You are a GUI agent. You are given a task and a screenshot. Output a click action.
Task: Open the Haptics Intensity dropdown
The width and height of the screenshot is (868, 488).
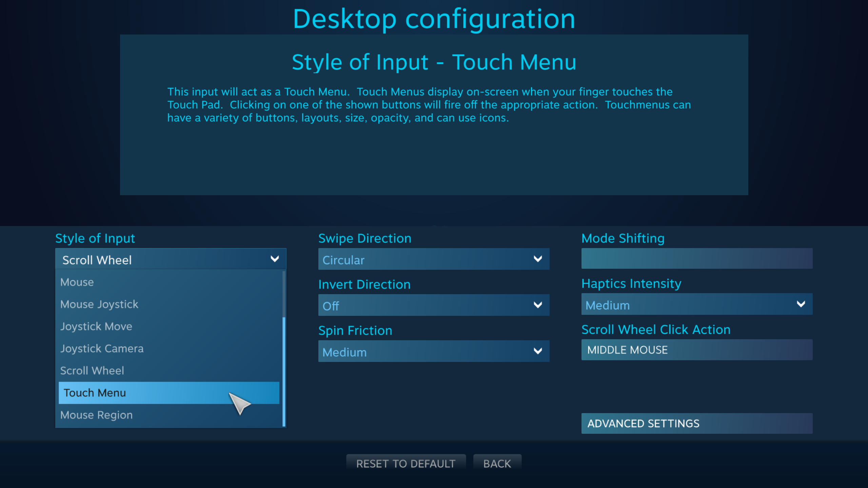(x=697, y=304)
